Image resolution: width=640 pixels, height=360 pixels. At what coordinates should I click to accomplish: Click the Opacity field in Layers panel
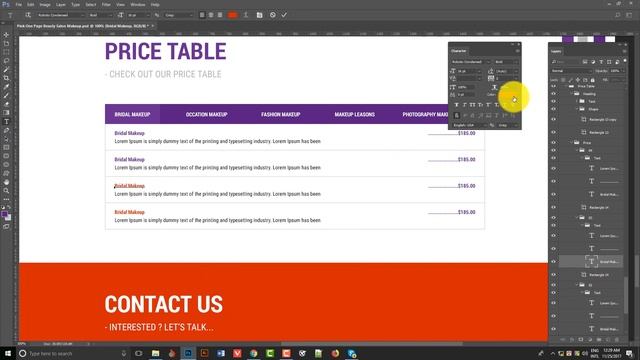pyautogui.click(x=616, y=71)
